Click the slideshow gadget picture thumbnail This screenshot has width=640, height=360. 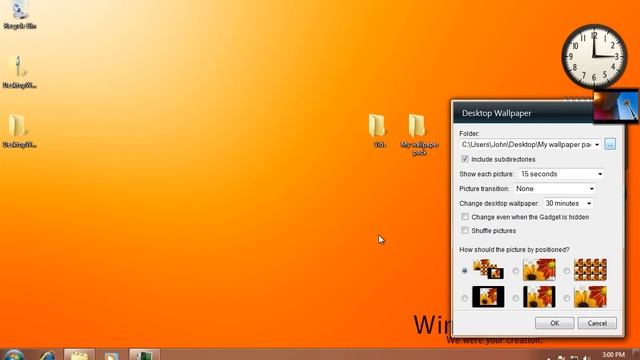pos(616,105)
